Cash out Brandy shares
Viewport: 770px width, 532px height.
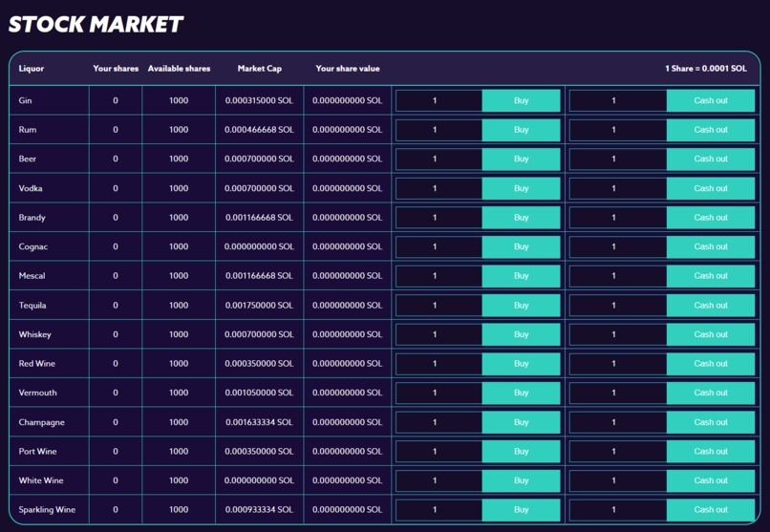coord(711,218)
